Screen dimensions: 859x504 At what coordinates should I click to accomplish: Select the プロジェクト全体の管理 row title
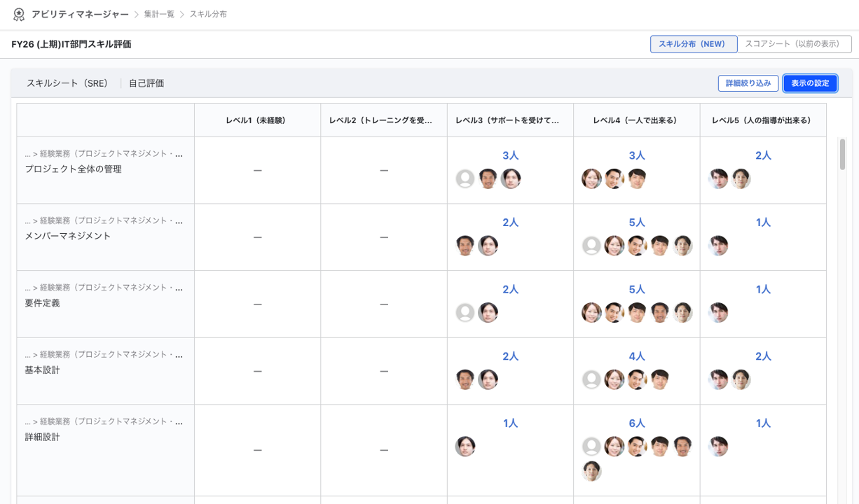[73, 169]
